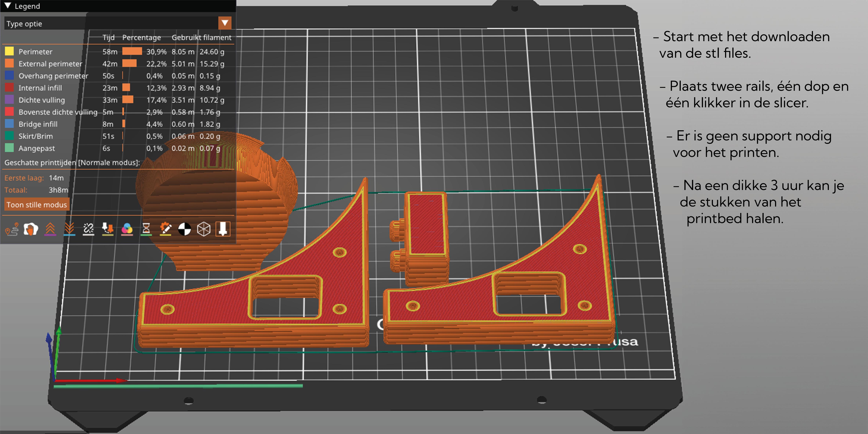Click the Type optie combo box
This screenshot has height=434, width=868.
[118, 23]
